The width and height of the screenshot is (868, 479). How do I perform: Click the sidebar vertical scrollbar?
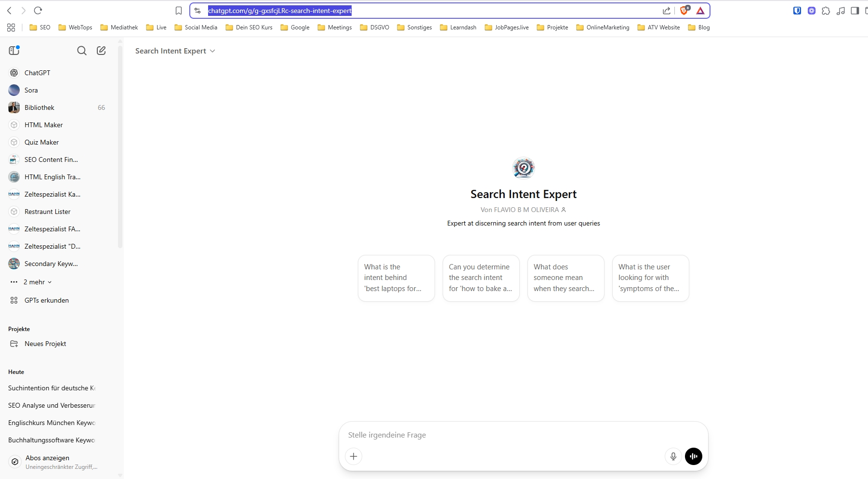120,193
